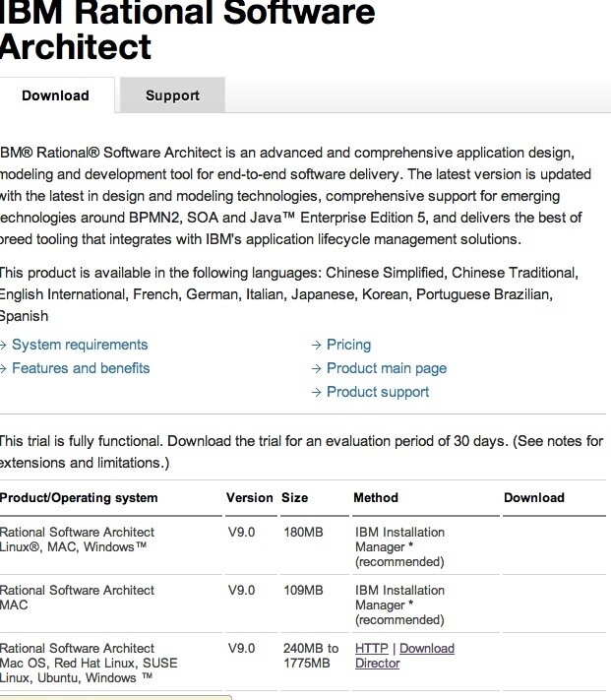This screenshot has width=611, height=700.
Task: Click the trial evaluation period notice text
Action: (x=301, y=452)
